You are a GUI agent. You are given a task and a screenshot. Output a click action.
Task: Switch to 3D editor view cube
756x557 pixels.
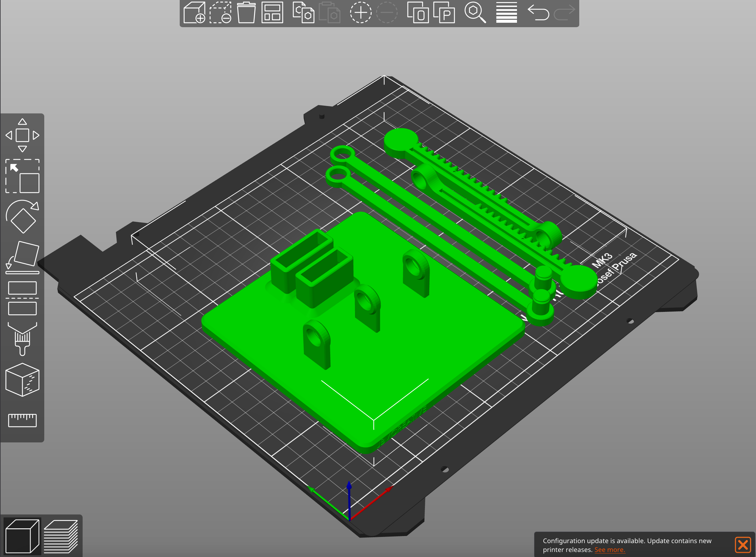22,536
